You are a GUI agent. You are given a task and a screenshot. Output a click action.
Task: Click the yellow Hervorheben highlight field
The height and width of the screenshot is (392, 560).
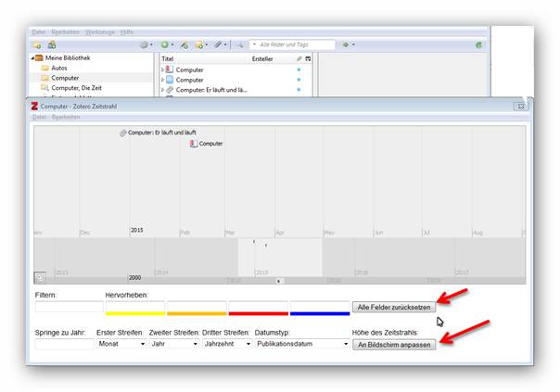(135, 308)
